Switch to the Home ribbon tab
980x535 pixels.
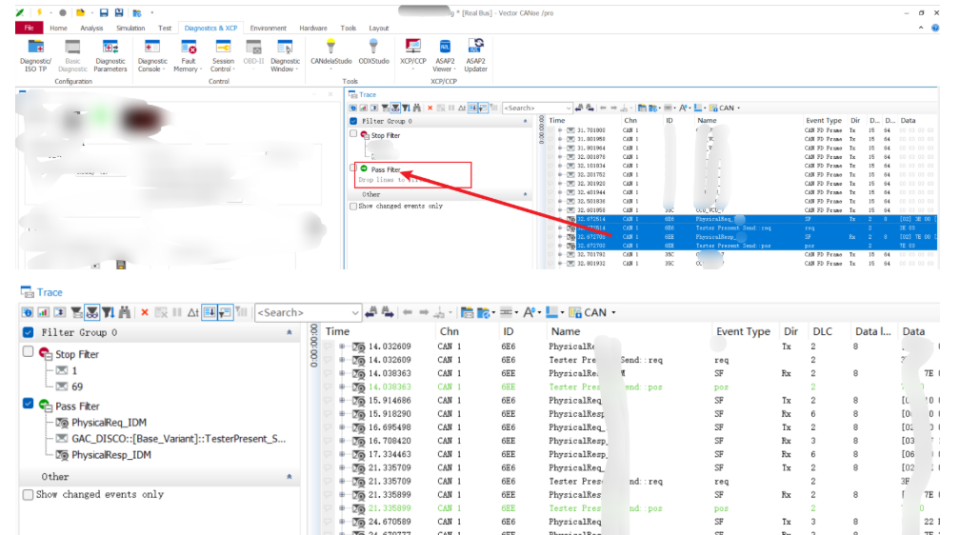(58, 29)
